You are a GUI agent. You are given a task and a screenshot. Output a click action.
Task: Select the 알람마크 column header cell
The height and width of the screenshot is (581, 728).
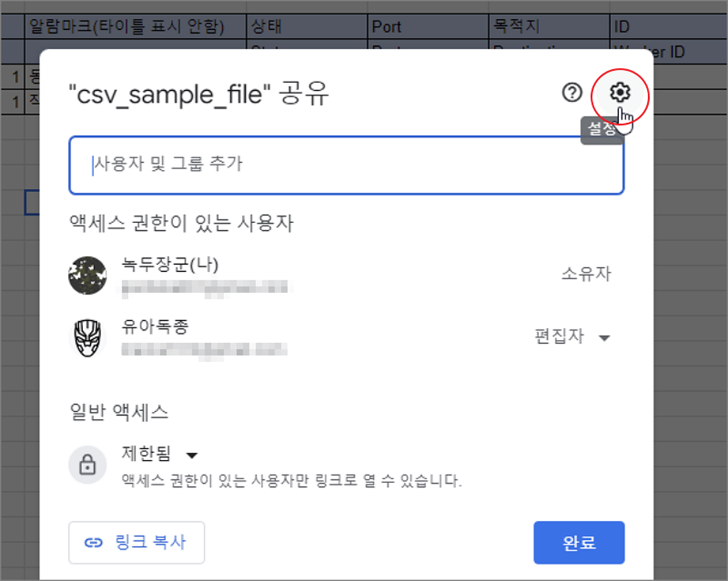coord(135,26)
